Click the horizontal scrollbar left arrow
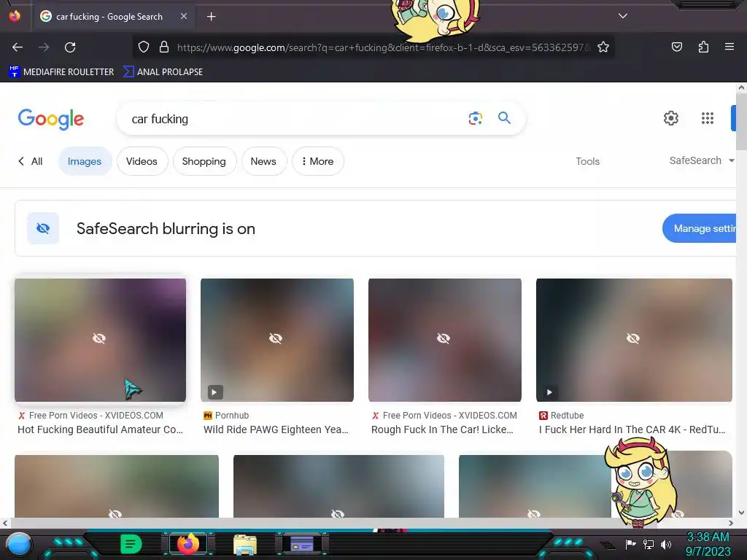747x560 pixels. (x=5, y=523)
